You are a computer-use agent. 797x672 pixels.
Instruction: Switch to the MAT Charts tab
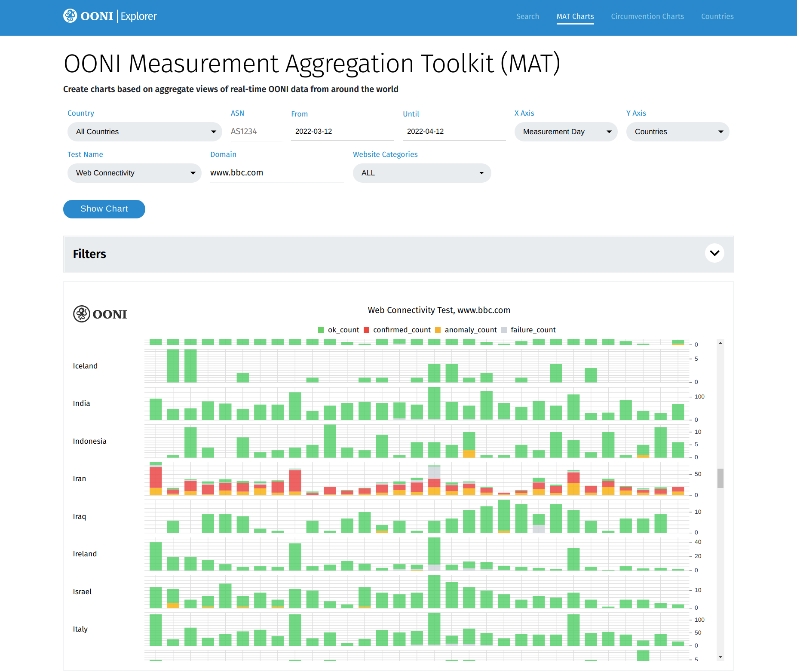(575, 16)
